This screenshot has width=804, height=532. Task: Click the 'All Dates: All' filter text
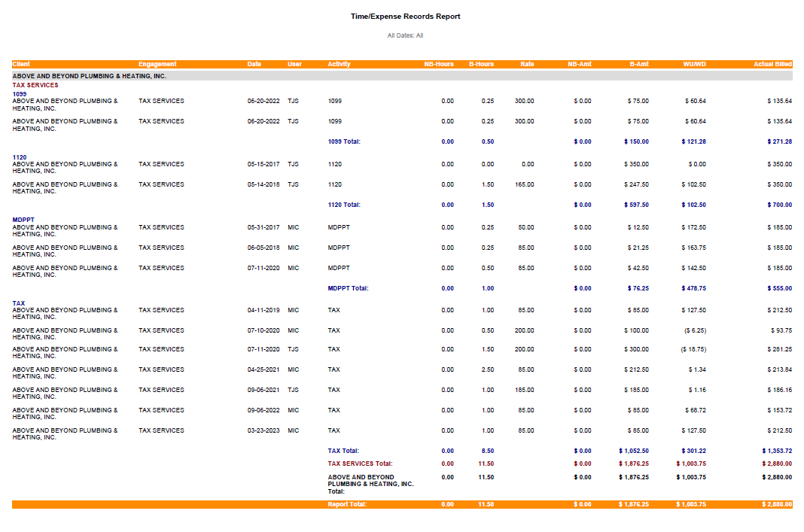pos(405,35)
